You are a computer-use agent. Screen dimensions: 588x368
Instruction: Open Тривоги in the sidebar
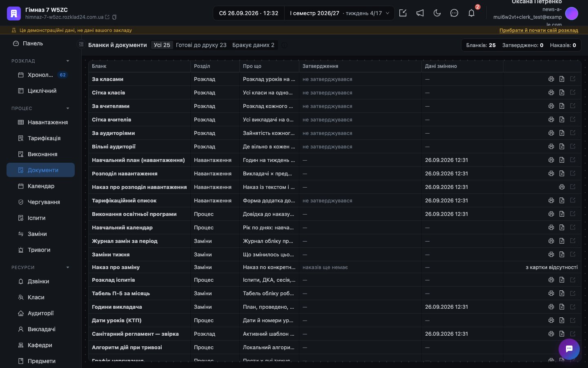coord(40,250)
